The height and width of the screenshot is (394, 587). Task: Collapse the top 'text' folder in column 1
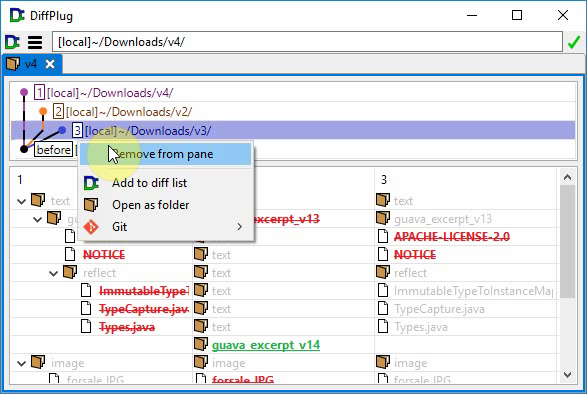[x=21, y=201]
